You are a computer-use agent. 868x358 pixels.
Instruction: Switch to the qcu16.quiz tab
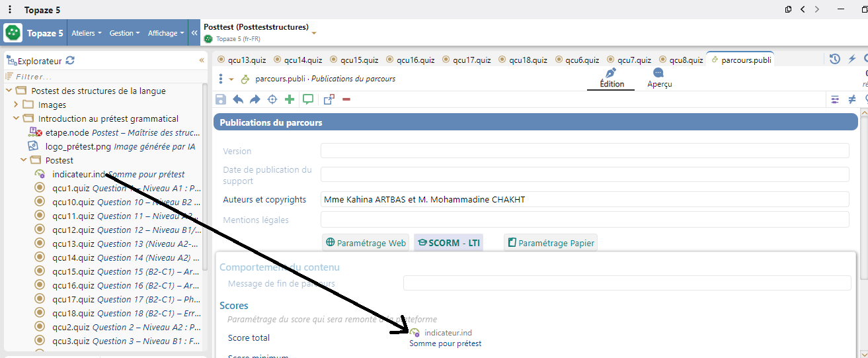point(414,60)
